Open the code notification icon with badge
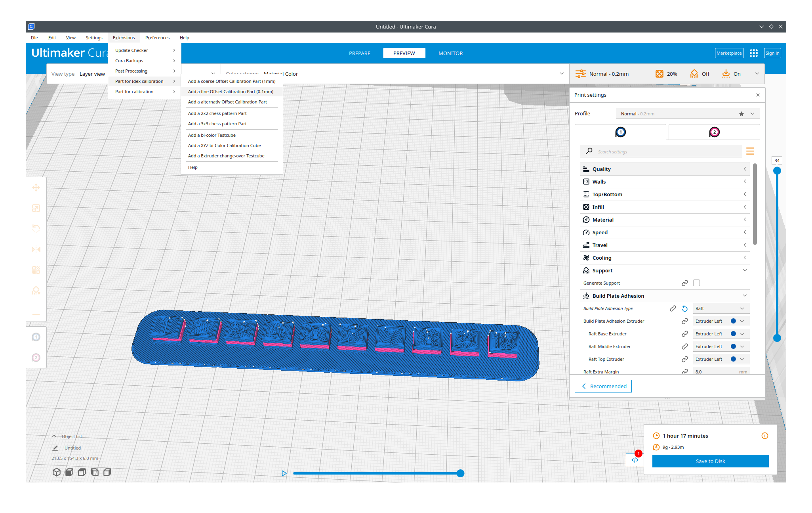Viewport: 812px width, 513px height. coord(635,460)
